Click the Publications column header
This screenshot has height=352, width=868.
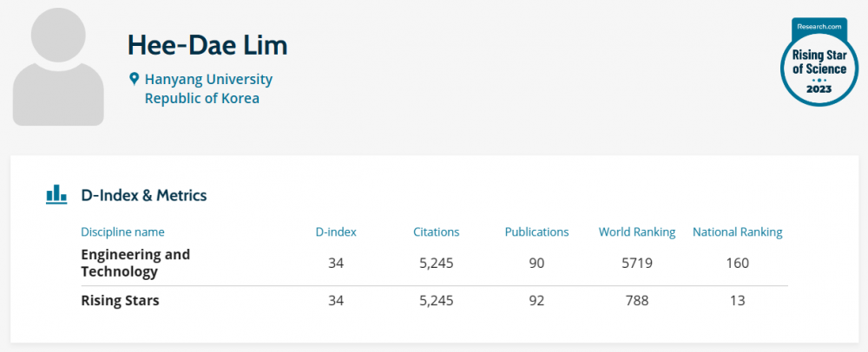(536, 232)
